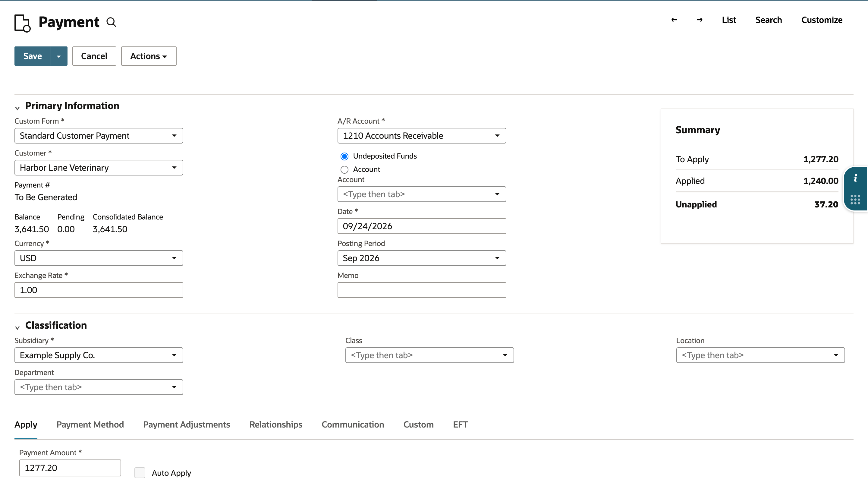The width and height of the screenshot is (868, 480).
Task: Open the Location dropdown
Action: (x=760, y=355)
